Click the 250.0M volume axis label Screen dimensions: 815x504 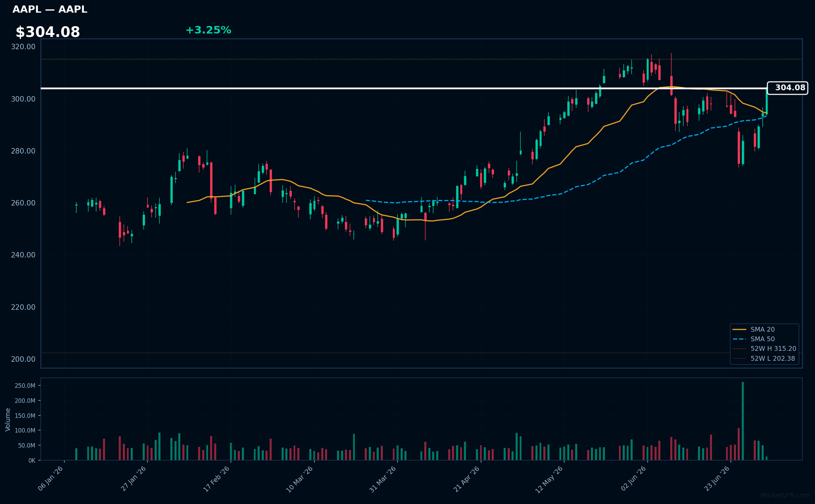25,386
